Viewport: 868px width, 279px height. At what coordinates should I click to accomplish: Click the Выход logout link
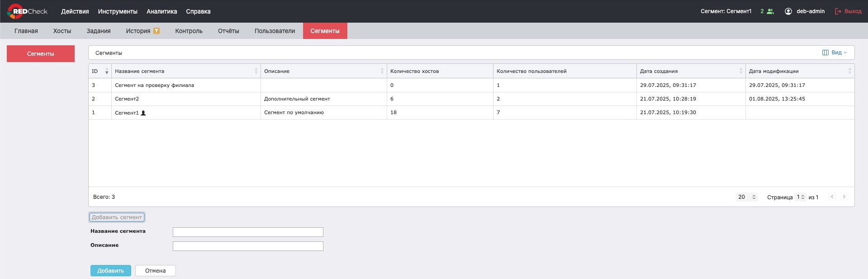(853, 11)
